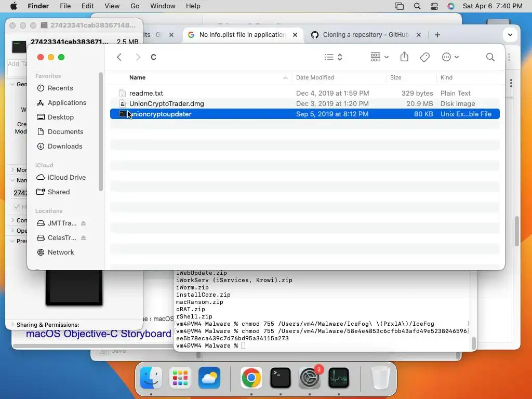Image resolution: width=532 pixels, height=399 pixels.
Task: Open Activity Monitor from the Dock
Action: tap(339, 378)
